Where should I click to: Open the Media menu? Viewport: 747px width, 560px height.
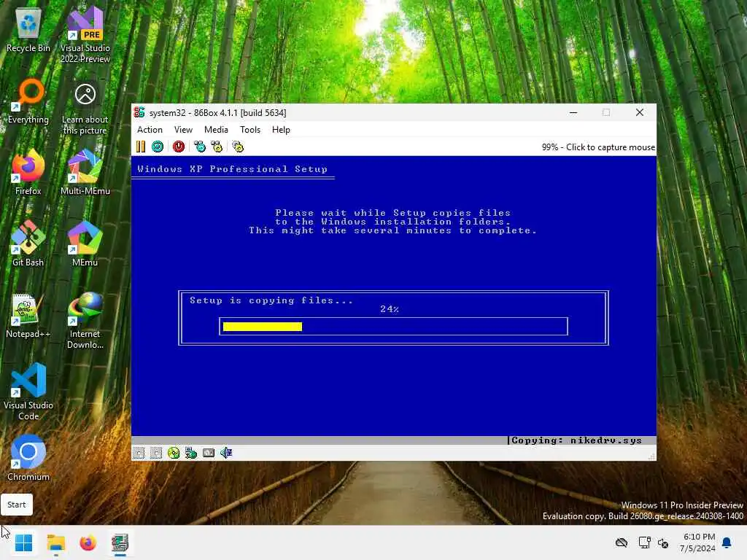216,130
